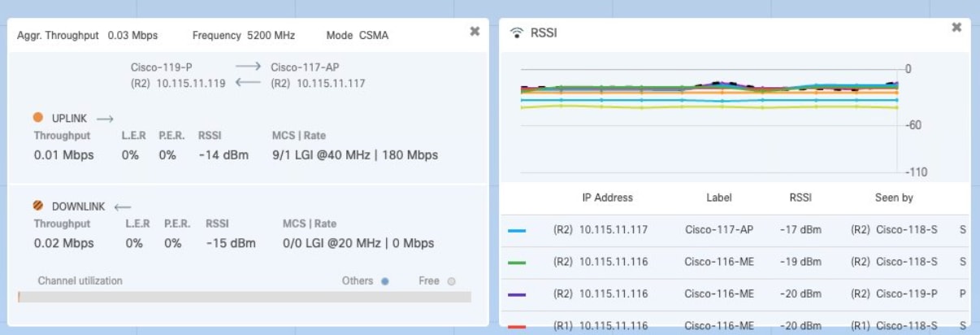This screenshot has width=980, height=335.
Task: Click the purple swatch seen by Cisco-119-P
Action: pos(516,294)
